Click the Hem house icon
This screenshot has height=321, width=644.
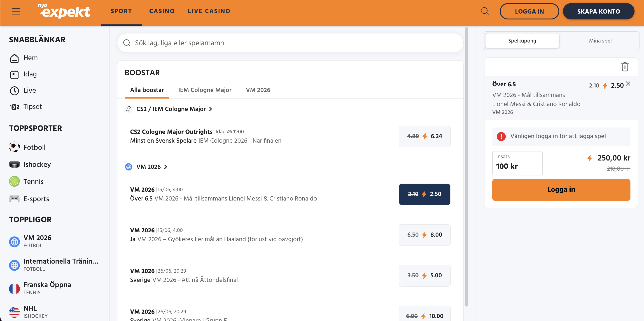click(14, 58)
